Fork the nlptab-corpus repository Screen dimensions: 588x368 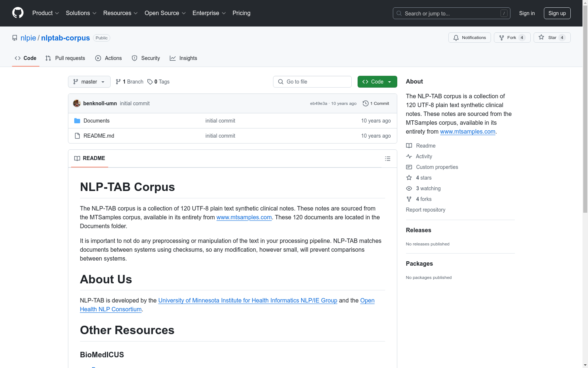[x=512, y=38]
